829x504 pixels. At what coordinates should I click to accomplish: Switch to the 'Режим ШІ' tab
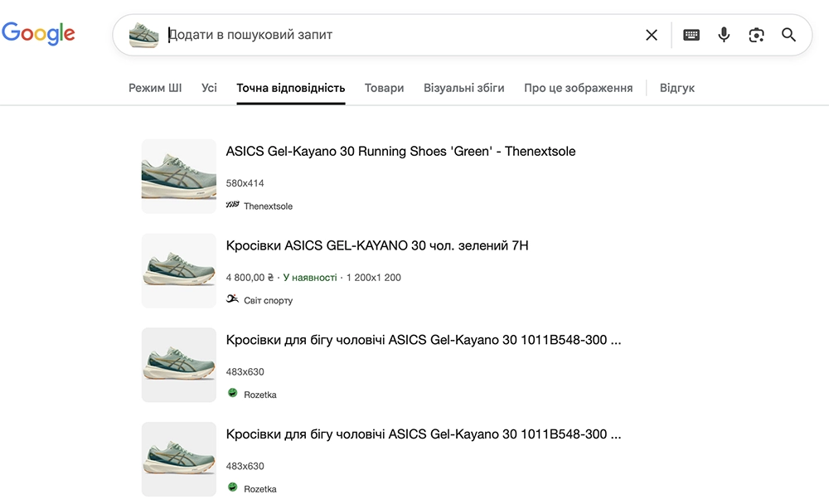click(155, 88)
